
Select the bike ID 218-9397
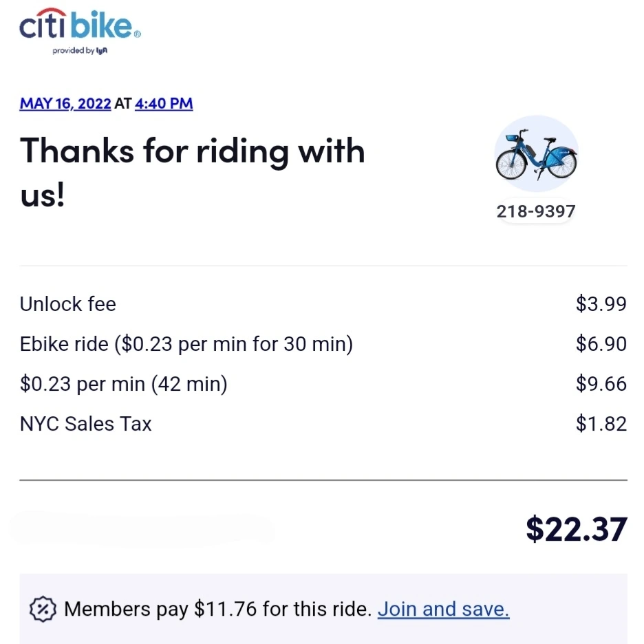pos(535,211)
